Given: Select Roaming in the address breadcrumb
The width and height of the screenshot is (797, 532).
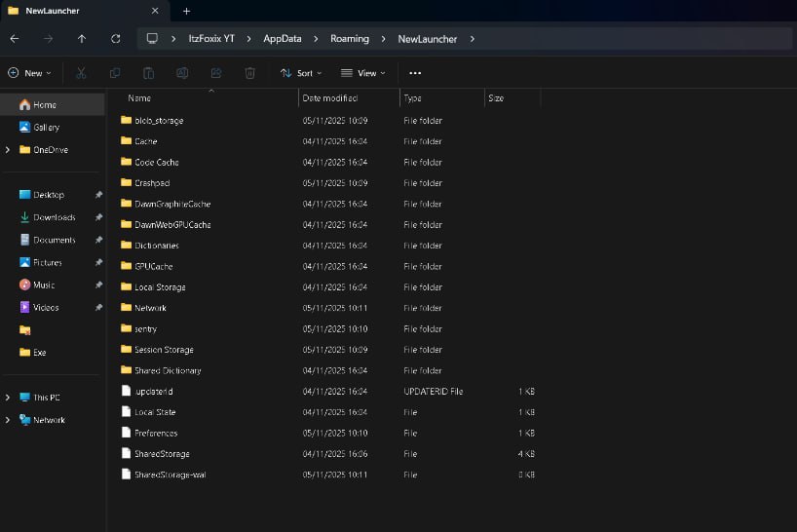Looking at the screenshot, I should 349,39.
